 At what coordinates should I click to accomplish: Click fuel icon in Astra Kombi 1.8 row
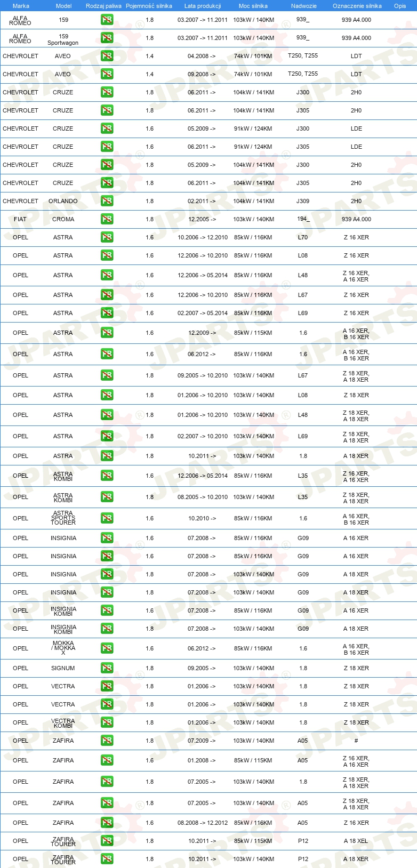click(107, 497)
